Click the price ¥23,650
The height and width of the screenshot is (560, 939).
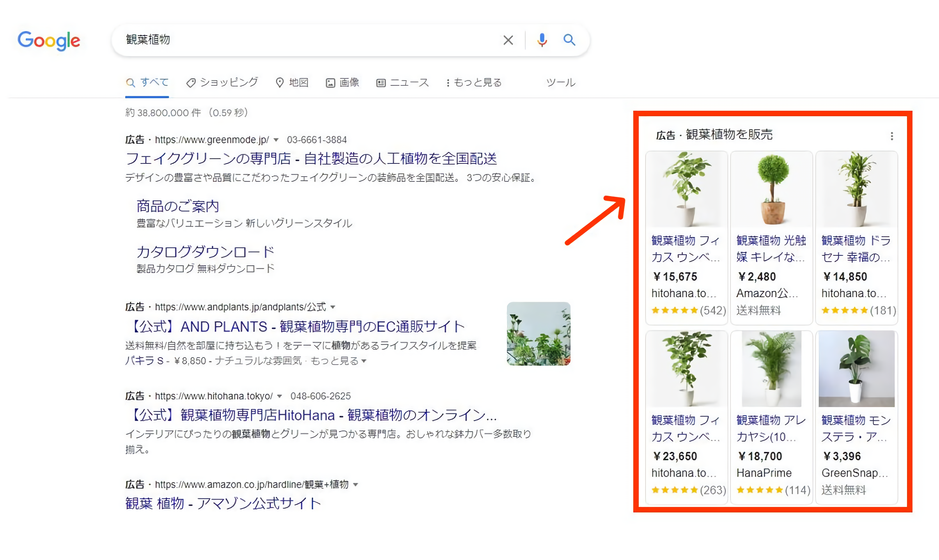tap(675, 456)
